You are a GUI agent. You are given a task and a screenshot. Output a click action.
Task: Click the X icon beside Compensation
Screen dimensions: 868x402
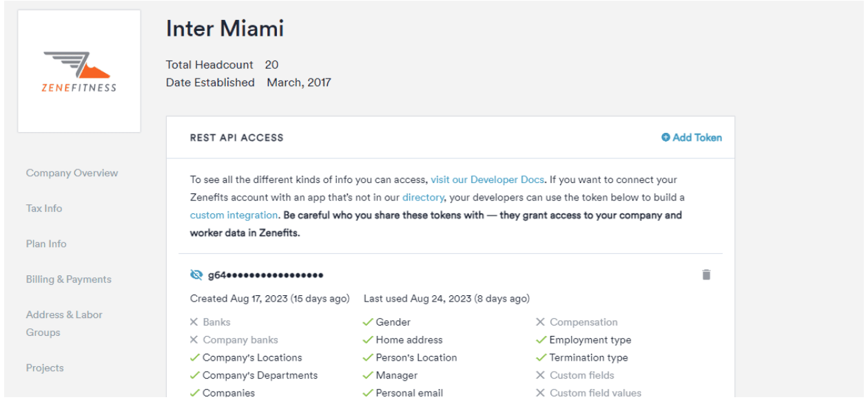[x=540, y=322]
